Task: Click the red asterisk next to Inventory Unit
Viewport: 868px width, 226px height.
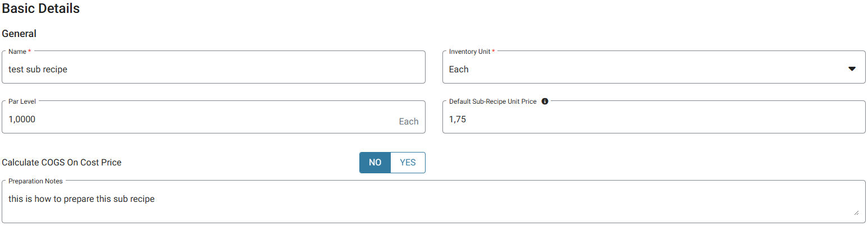Action: click(x=494, y=51)
